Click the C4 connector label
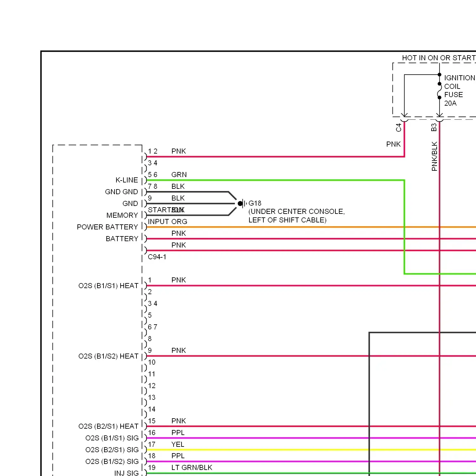 399,128
